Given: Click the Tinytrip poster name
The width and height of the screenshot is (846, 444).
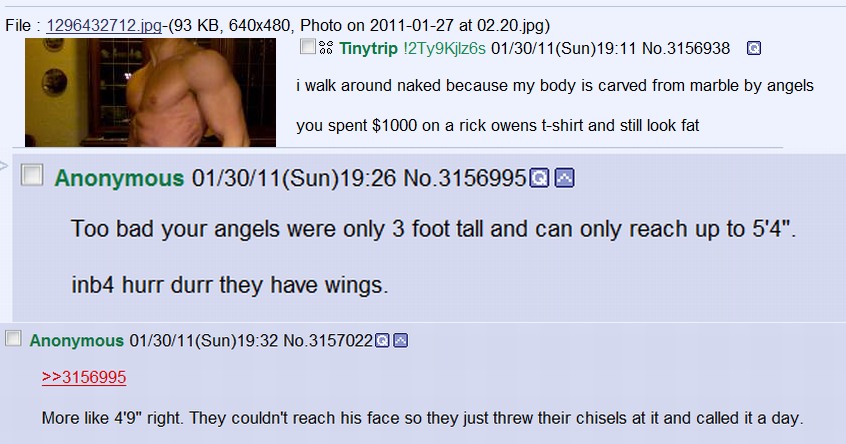Looking at the screenshot, I should (369, 49).
